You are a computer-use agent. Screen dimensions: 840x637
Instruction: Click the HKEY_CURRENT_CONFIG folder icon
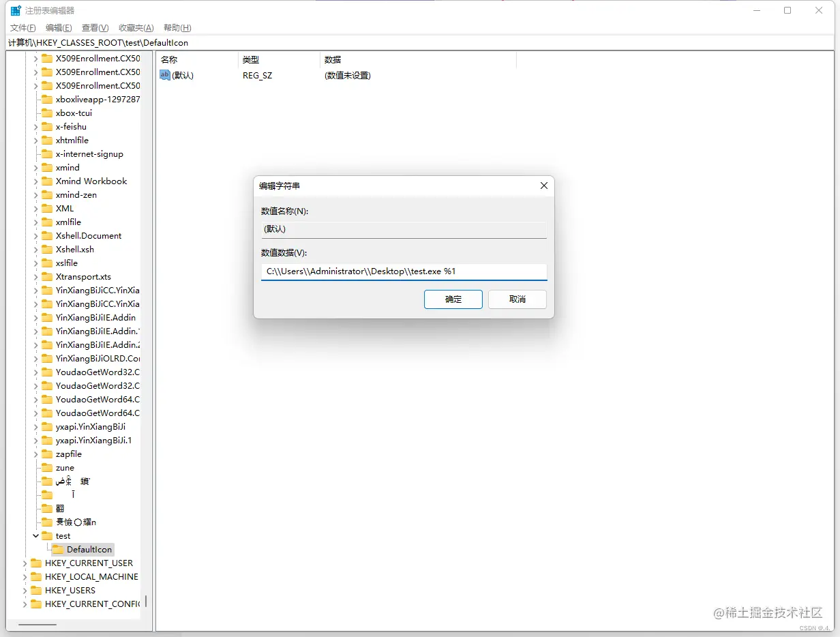(x=36, y=604)
